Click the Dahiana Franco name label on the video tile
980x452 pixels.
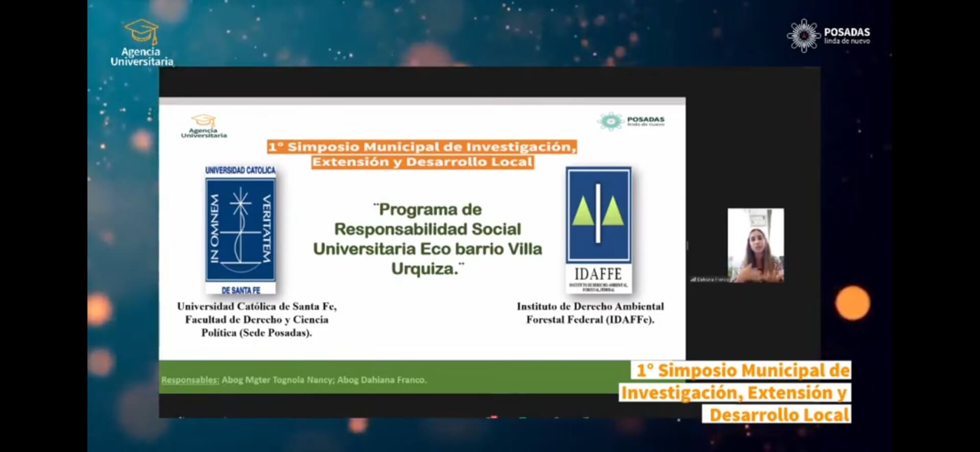[x=712, y=280]
